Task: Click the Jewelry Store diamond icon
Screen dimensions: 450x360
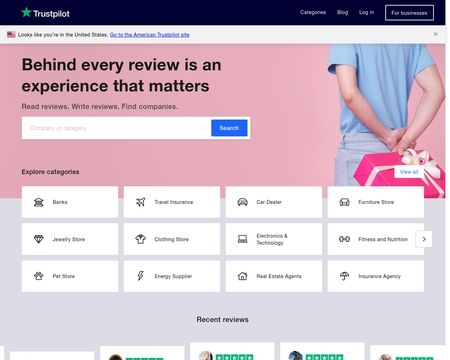Action: tap(39, 239)
